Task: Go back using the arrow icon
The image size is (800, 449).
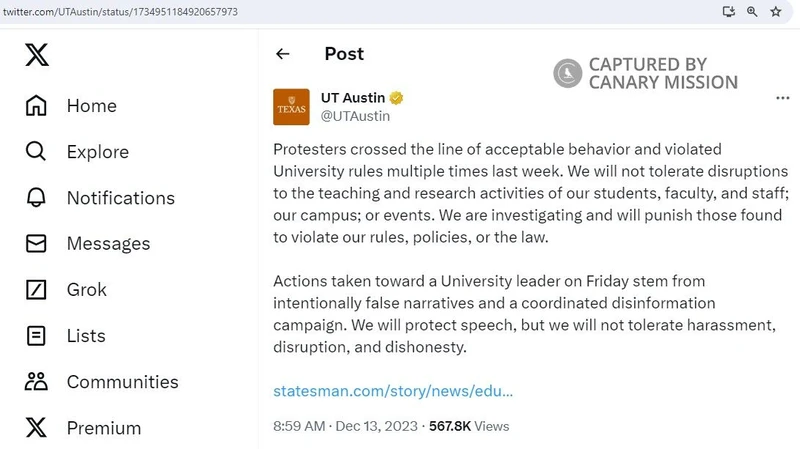Action: (283, 54)
